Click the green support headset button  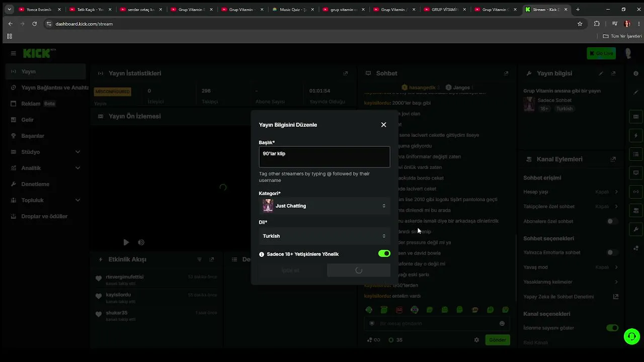pyautogui.click(x=631, y=336)
